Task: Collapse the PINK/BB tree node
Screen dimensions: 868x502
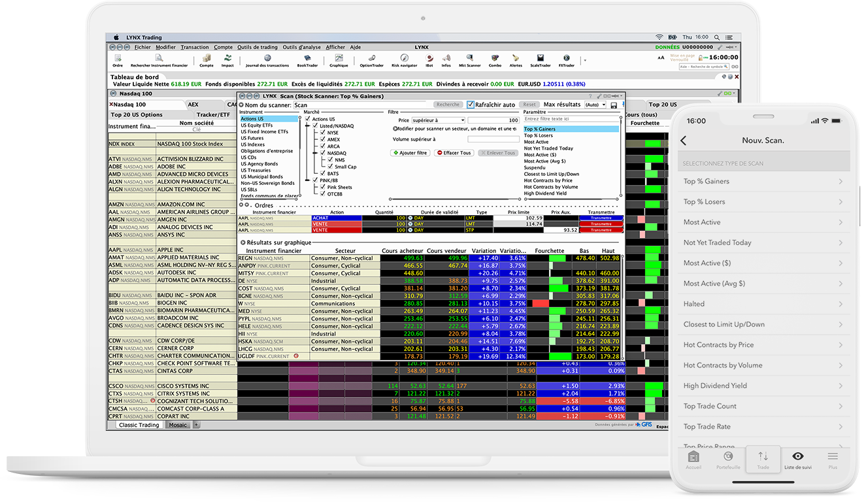Action: [x=306, y=180]
